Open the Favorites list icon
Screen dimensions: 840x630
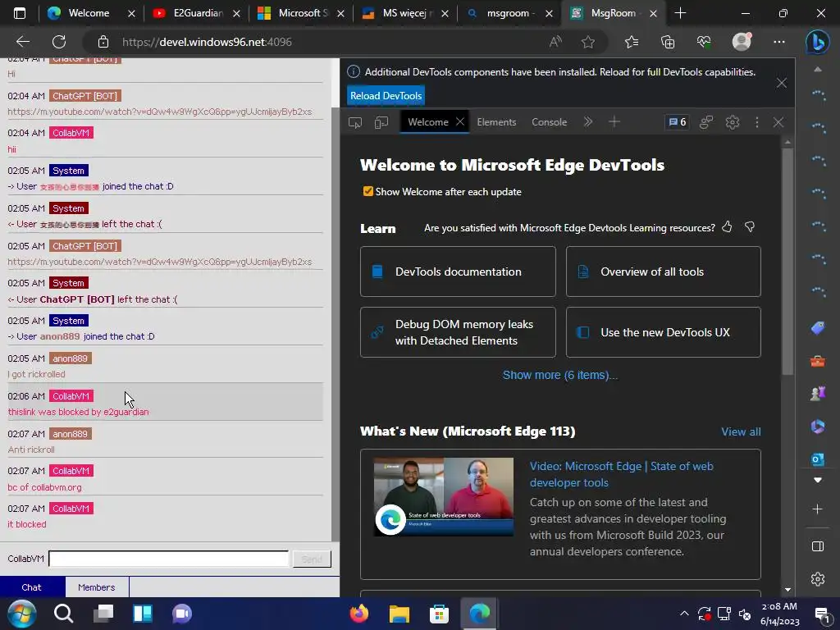tap(632, 42)
